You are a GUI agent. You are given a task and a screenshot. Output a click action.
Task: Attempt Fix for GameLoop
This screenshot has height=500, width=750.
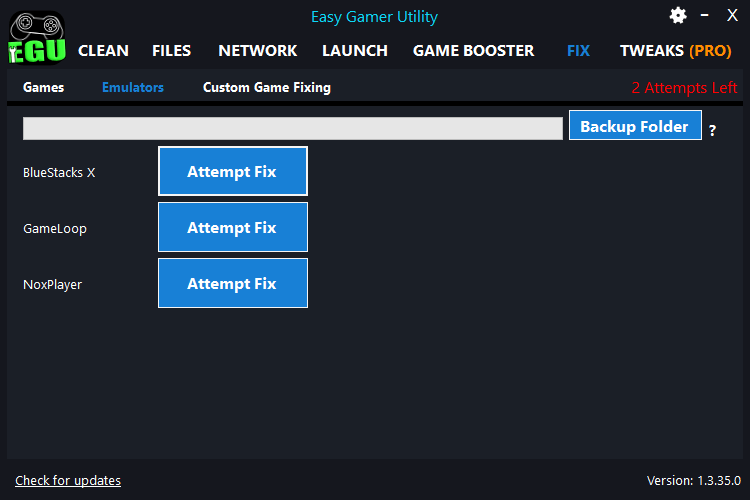click(x=232, y=227)
